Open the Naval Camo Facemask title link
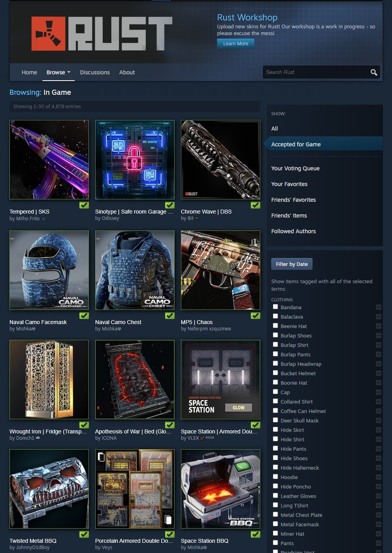Image resolution: width=392 pixels, height=553 pixels. click(x=38, y=322)
